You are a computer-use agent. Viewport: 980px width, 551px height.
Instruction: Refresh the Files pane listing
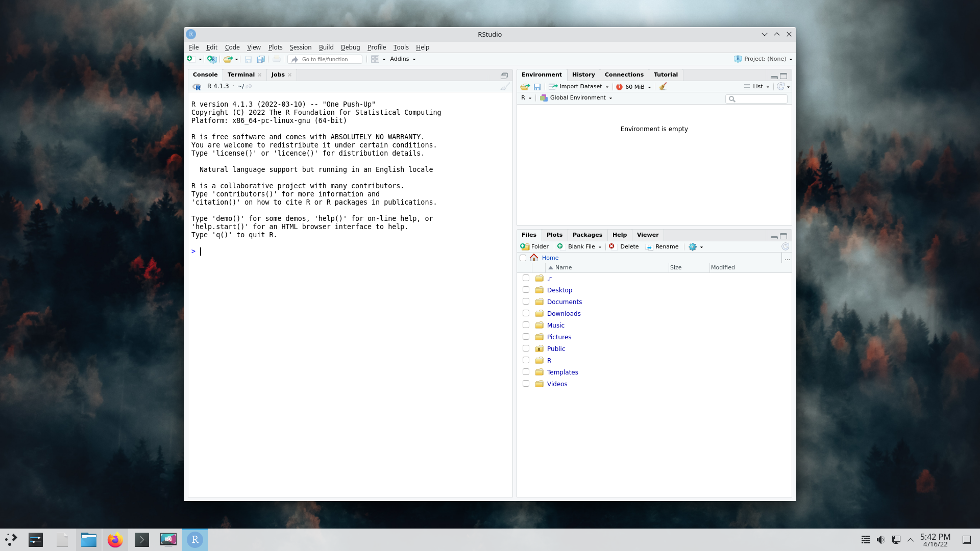pos(785,247)
